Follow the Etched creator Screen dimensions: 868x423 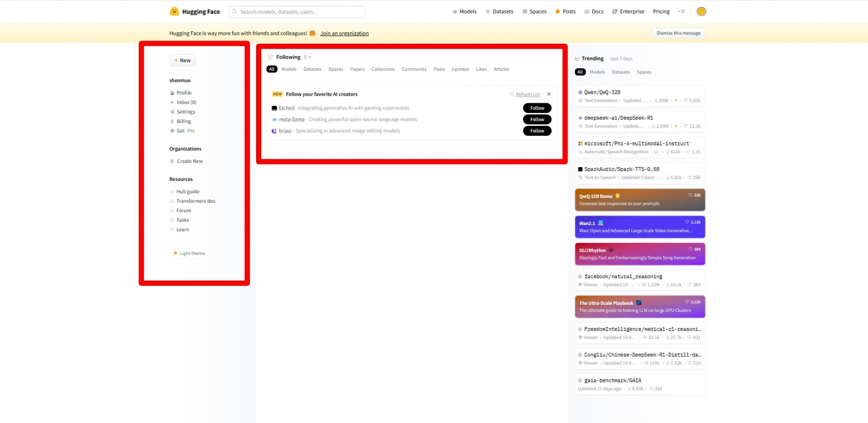pyautogui.click(x=537, y=108)
